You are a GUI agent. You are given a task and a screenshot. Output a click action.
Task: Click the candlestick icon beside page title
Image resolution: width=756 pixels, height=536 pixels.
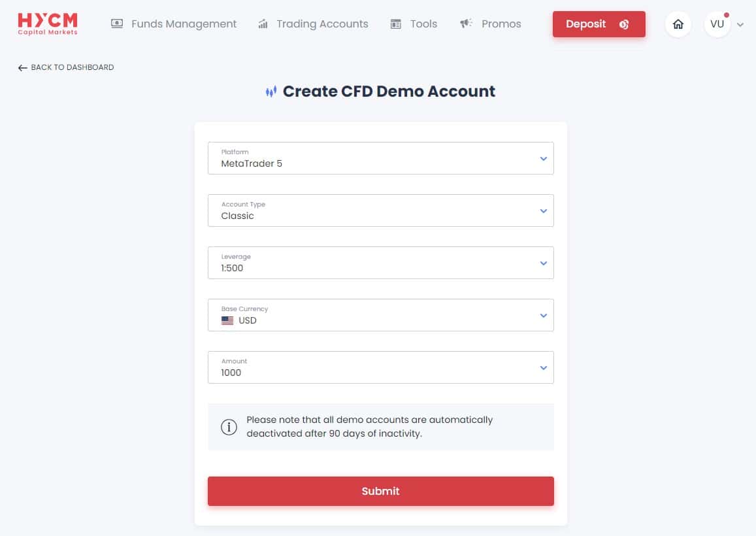[271, 91]
